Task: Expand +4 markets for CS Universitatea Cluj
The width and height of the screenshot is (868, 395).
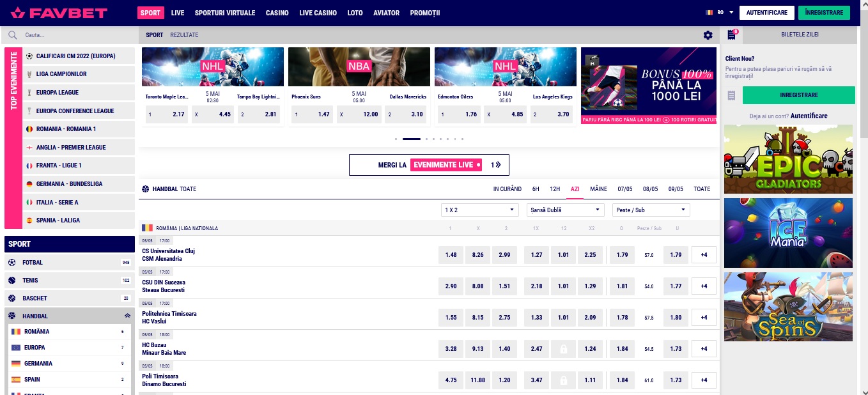Action: (x=704, y=255)
